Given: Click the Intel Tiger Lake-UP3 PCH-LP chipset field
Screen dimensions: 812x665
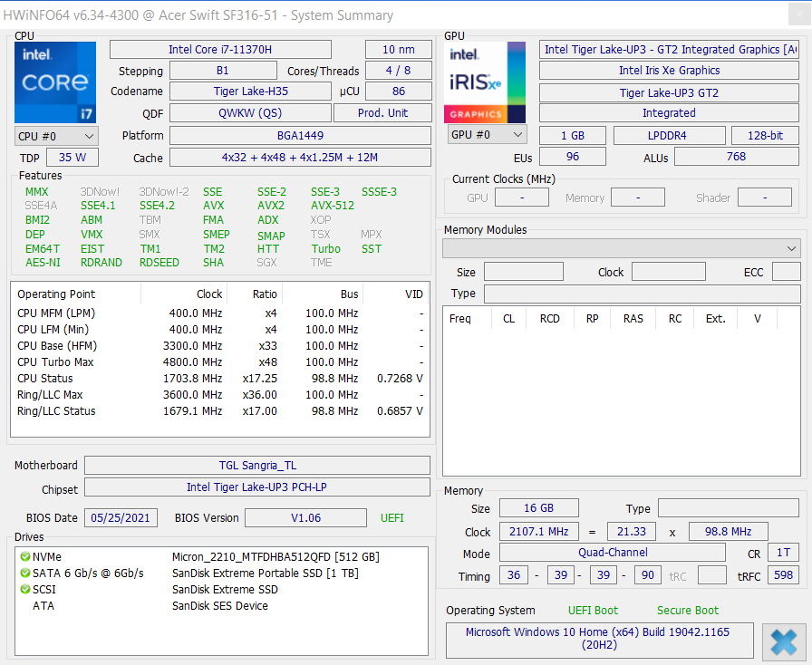Looking at the screenshot, I should point(257,487).
